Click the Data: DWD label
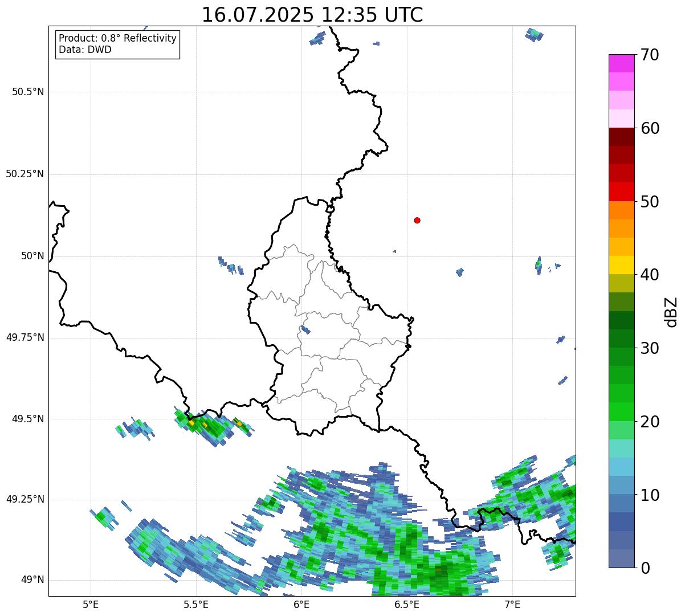This screenshot has width=685, height=616. tap(85, 50)
